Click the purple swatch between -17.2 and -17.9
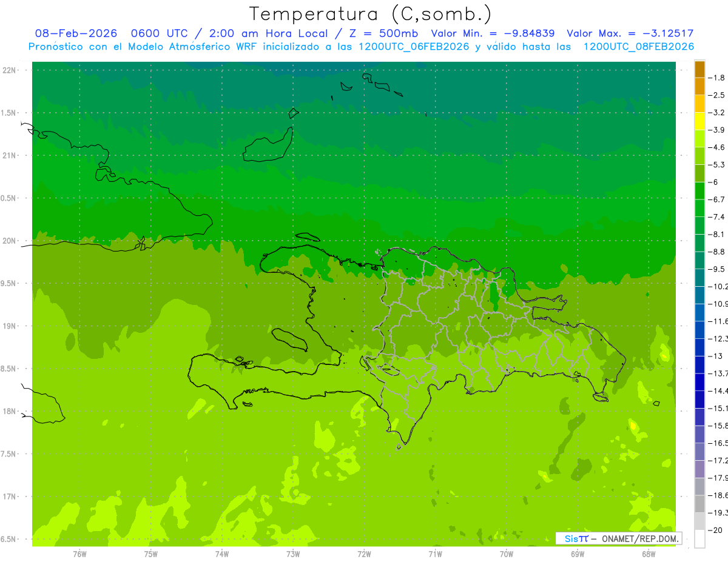The height and width of the screenshot is (562, 728). (x=699, y=469)
